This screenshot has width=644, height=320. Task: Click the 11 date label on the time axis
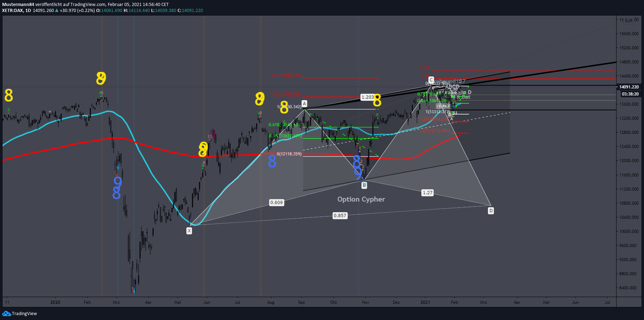[x=7, y=302]
